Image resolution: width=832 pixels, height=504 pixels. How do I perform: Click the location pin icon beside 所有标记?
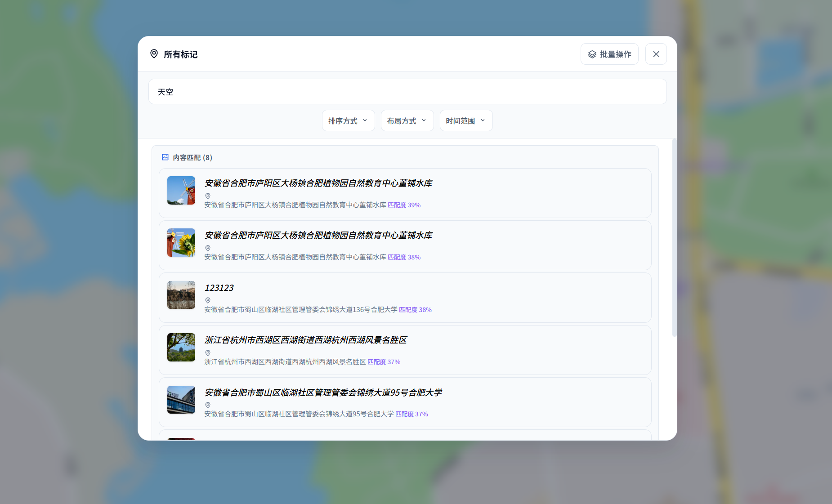click(154, 54)
